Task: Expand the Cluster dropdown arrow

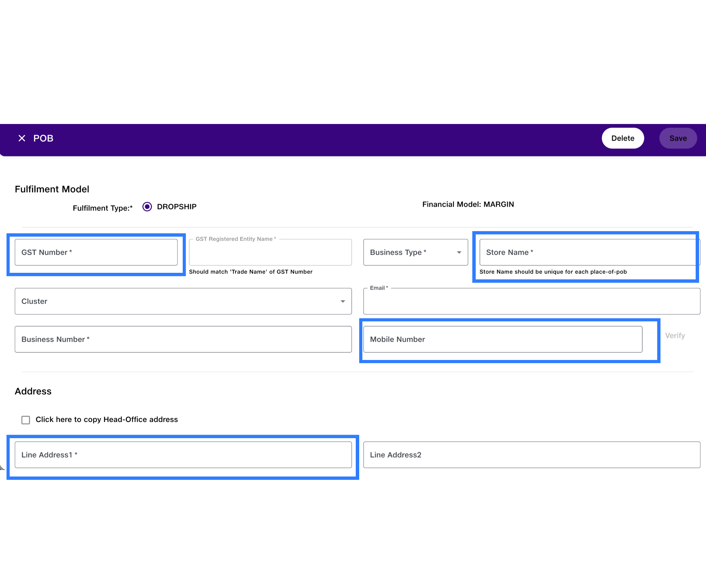Action: [343, 301]
